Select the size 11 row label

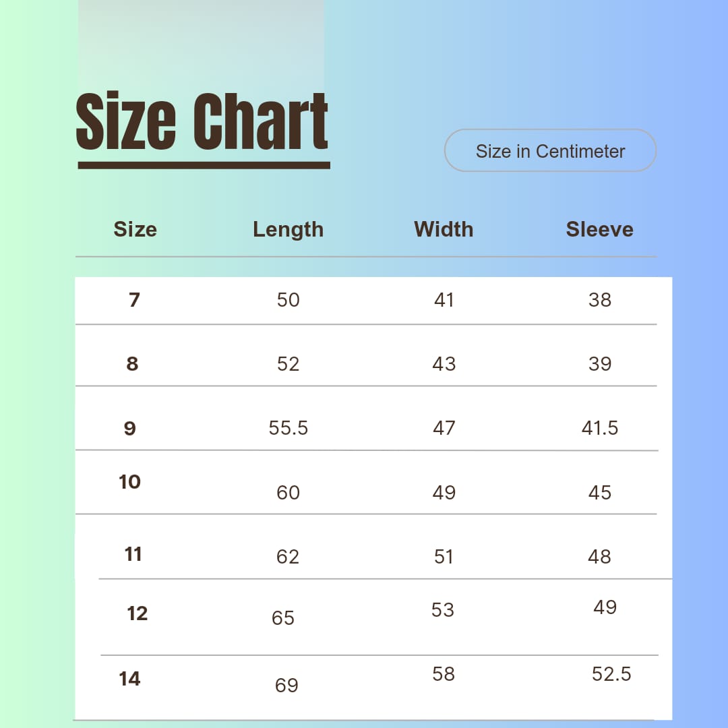pyautogui.click(x=133, y=554)
